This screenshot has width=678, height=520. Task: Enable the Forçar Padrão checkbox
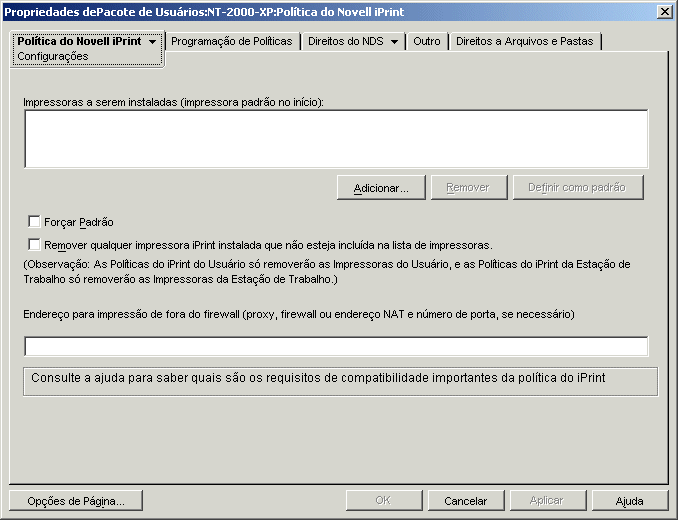[34, 222]
